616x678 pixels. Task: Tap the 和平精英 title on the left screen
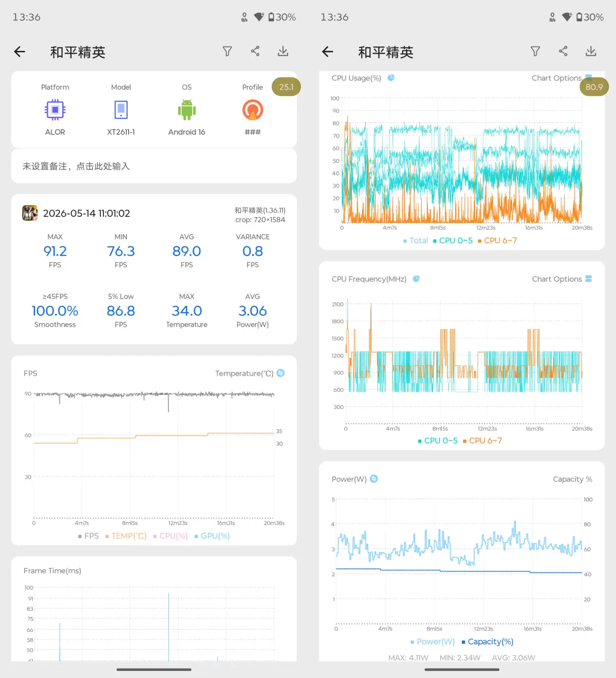pos(78,52)
